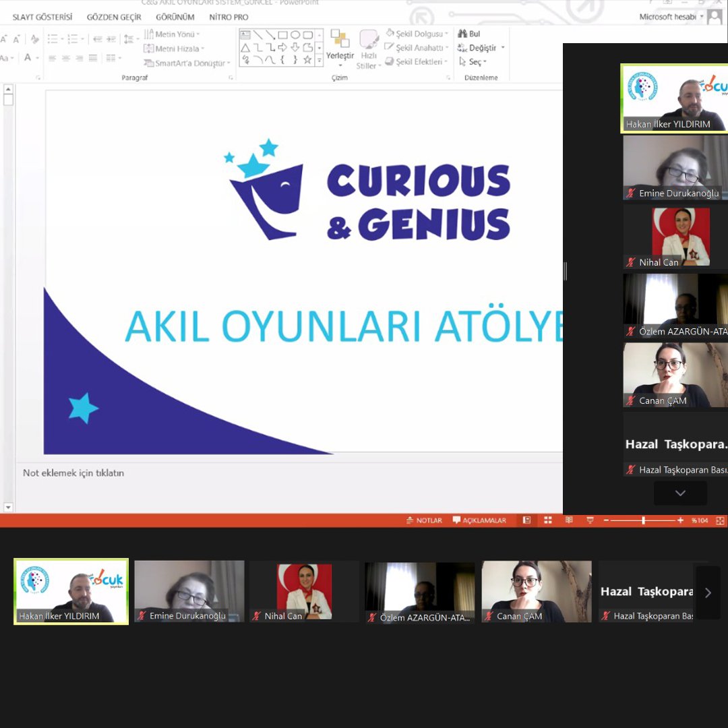Viewport: 728px width, 728px height.
Task: Open Şekil Dolgusu fill options
Action: coord(417,34)
